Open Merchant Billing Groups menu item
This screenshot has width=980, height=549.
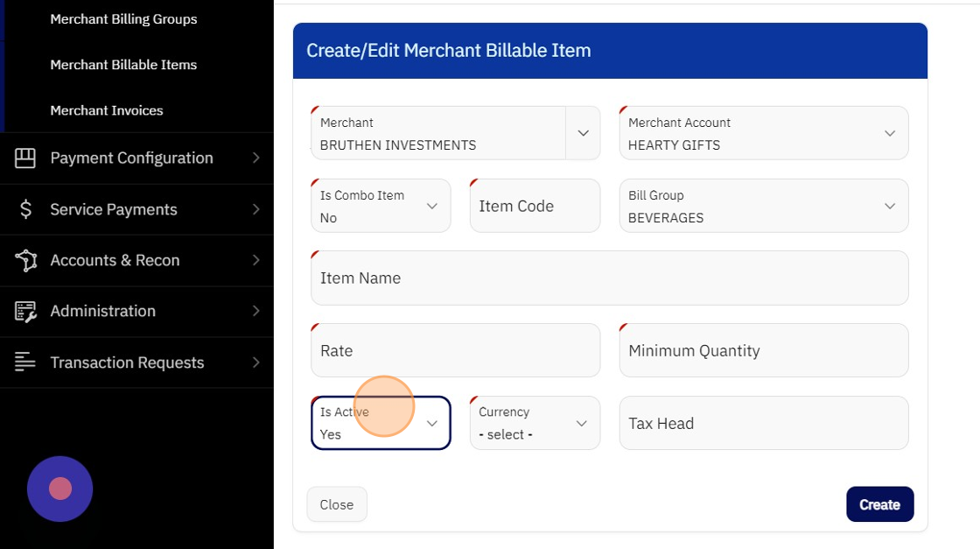(x=123, y=18)
